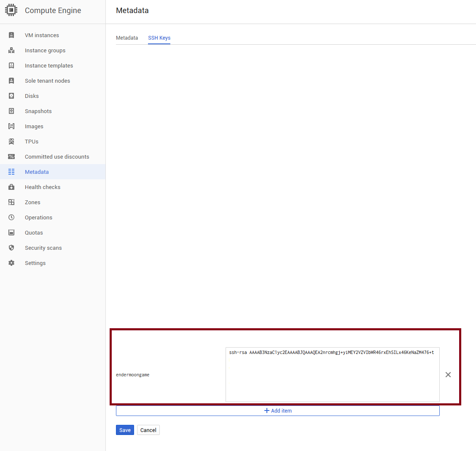
Task: Switch to the SSH Keys tab
Action: (159, 38)
